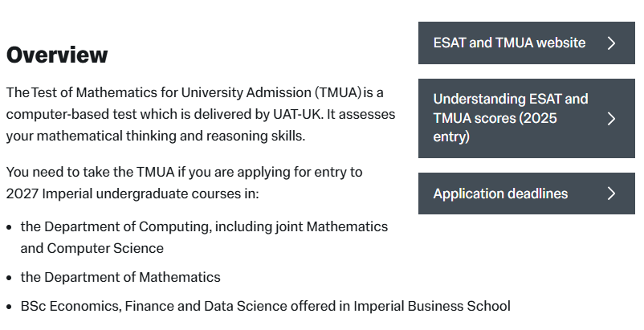Click the chevron arrow beside ESAT and TMUA website

612,43
